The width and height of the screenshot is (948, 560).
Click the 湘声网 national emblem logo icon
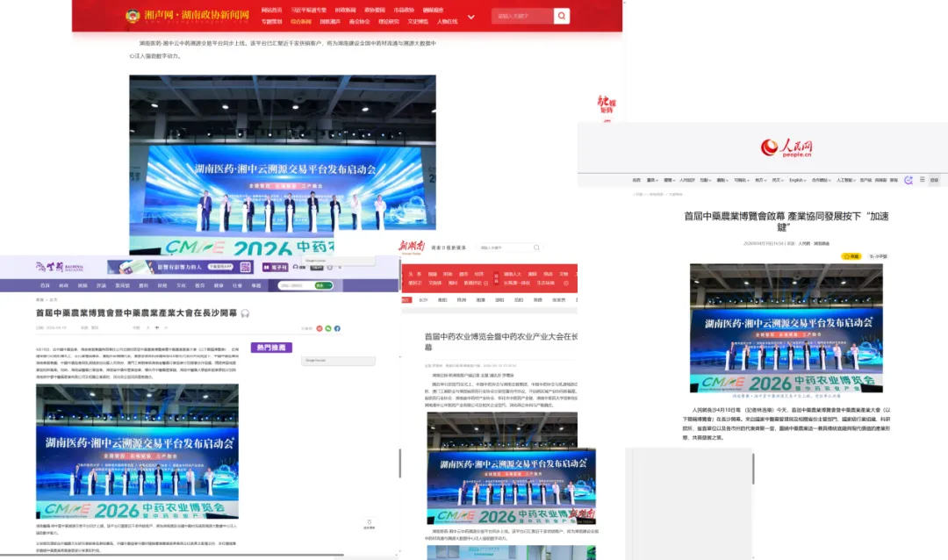(133, 16)
